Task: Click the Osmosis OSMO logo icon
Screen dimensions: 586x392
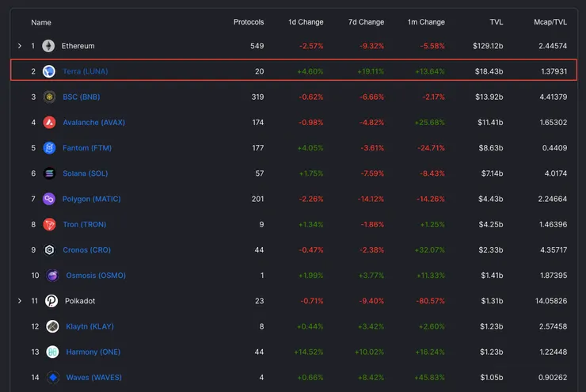Action: (52, 276)
